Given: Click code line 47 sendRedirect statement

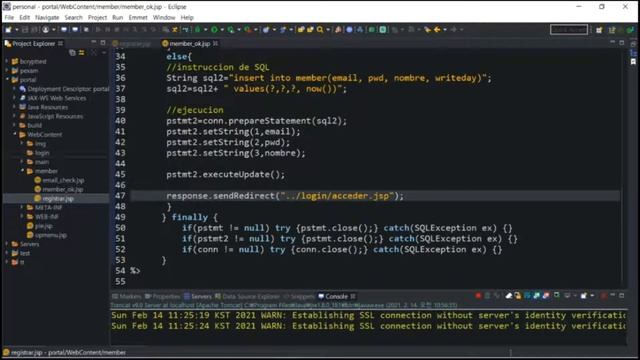Looking at the screenshot, I should [x=284, y=196].
